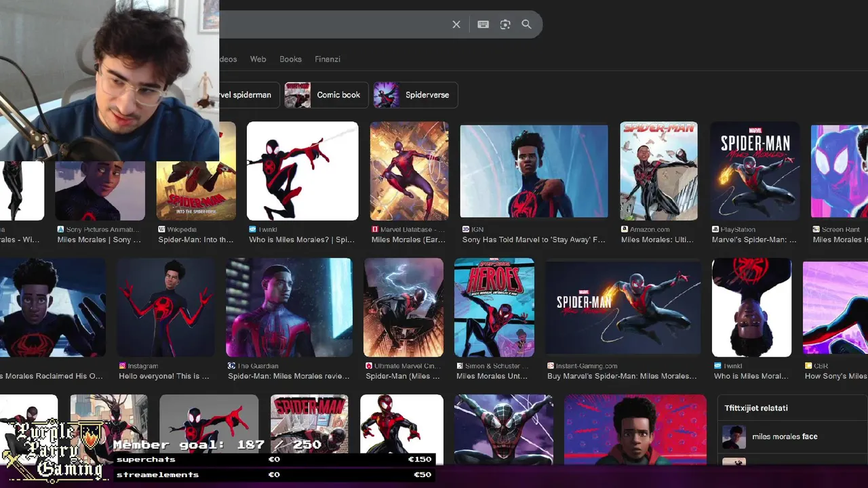The height and width of the screenshot is (488, 868).
Task: Open the 'Spider-Man: Miles Morales revie...' link
Action: [289, 376]
